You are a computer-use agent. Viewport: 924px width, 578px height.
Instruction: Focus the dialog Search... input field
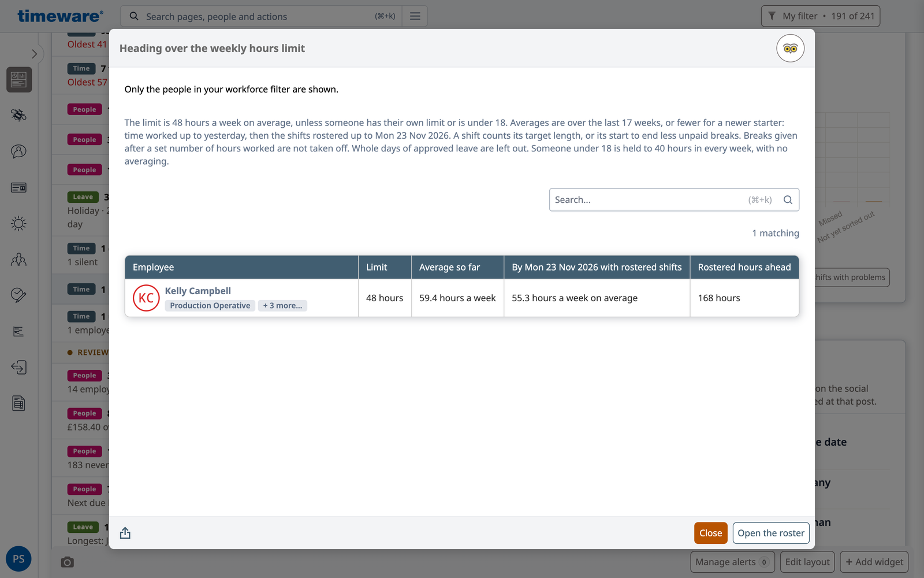click(674, 200)
